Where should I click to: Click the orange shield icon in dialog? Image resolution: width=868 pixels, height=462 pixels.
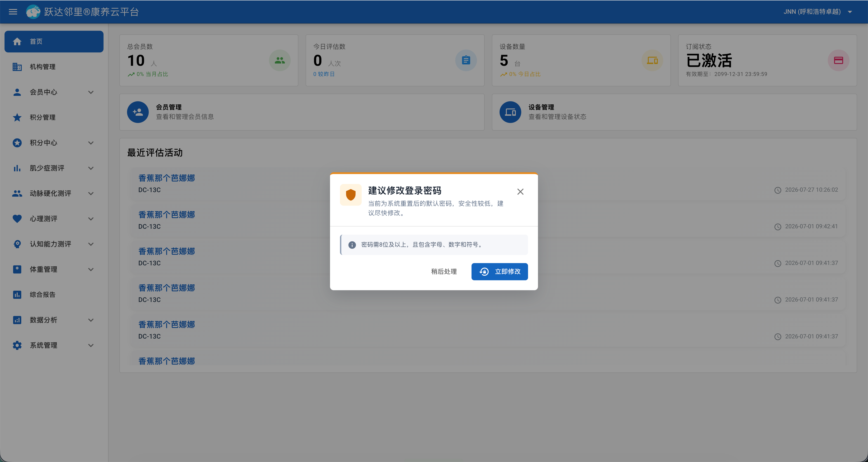(x=351, y=195)
